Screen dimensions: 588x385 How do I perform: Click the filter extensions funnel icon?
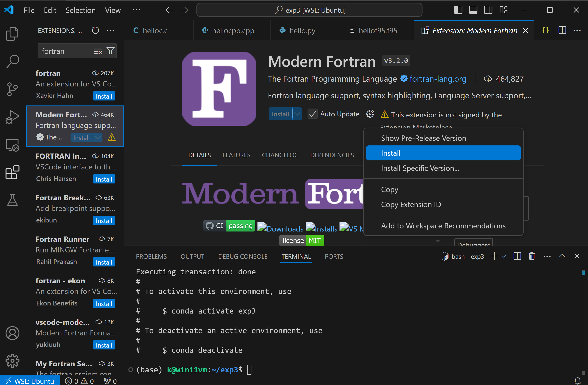(111, 51)
